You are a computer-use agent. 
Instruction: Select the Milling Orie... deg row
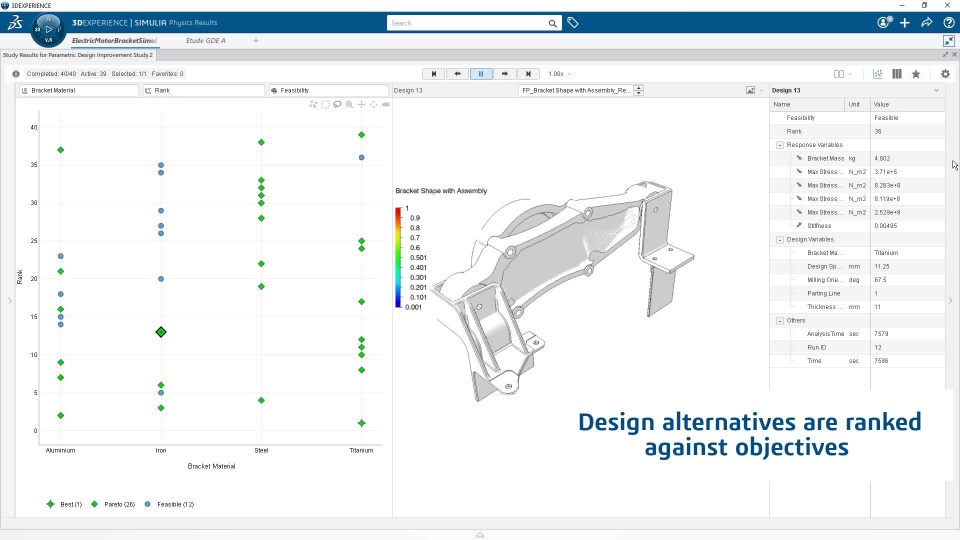click(x=857, y=280)
